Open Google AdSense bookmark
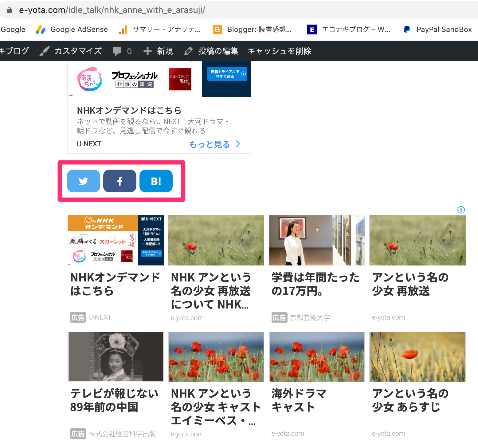 click(x=72, y=29)
